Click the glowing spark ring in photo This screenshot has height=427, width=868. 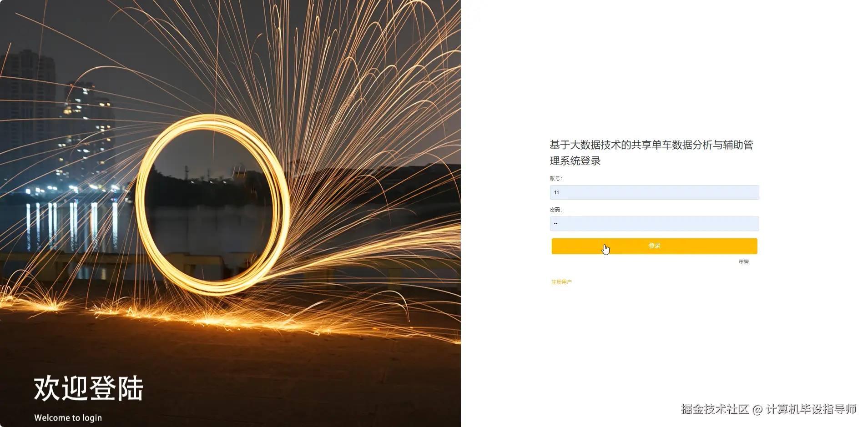212,205
